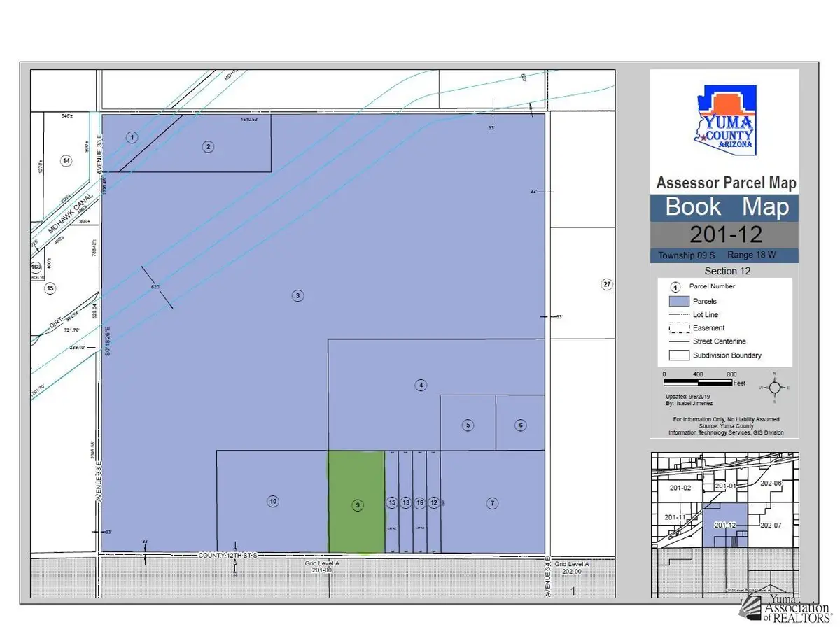Click the Book Map header banner
The height and width of the screenshot is (627, 840).
pos(724,208)
